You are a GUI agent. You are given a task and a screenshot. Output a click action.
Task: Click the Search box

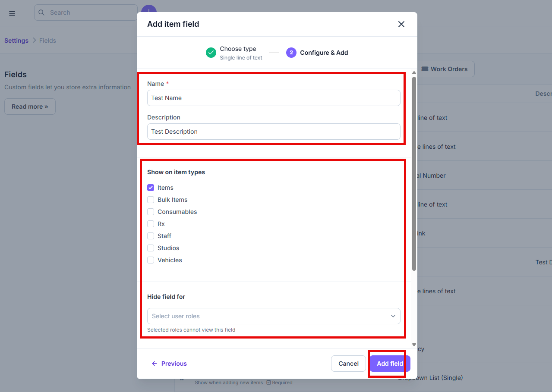(x=86, y=13)
